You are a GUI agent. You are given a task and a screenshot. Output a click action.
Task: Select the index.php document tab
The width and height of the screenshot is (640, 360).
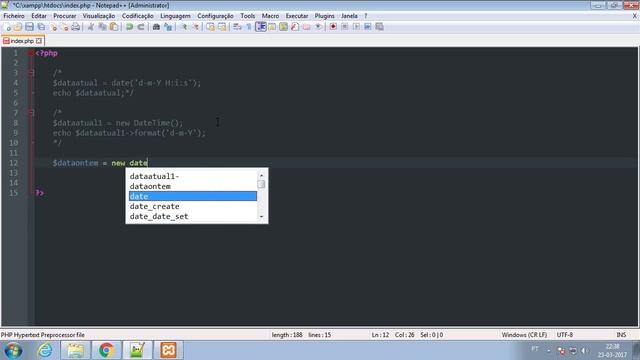[22, 41]
